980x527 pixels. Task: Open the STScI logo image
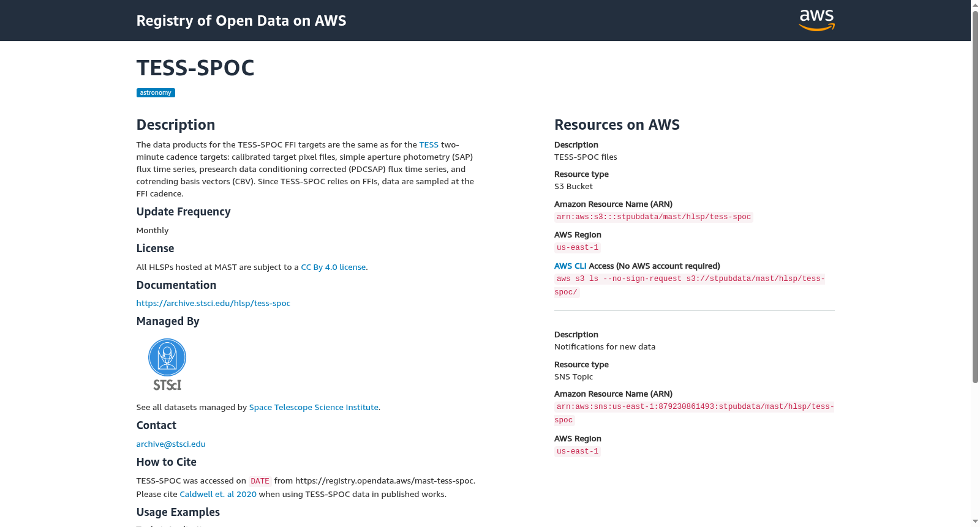point(167,364)
